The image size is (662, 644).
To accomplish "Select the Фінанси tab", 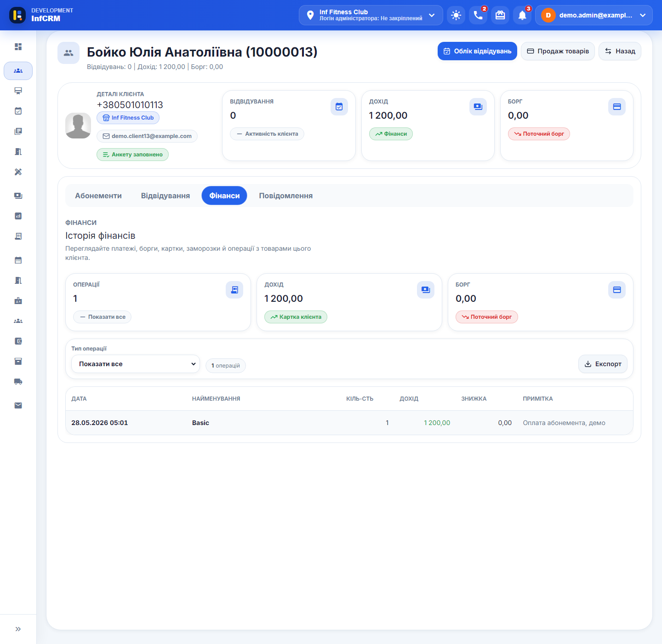I will coord(224,195).
